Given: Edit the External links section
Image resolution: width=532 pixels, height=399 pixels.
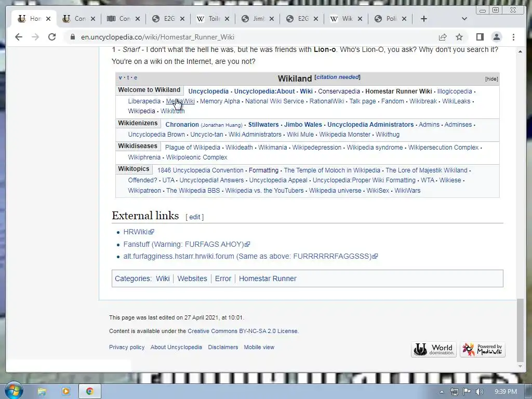Looking at the screenshot, I should tap(194, 217).
